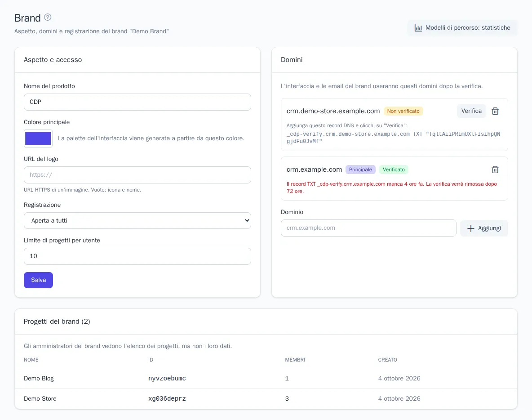The width and height of the screenshot is (532, 420).
Task: Select the project ID nyvzoebumc
Action: tap(167, 378)
